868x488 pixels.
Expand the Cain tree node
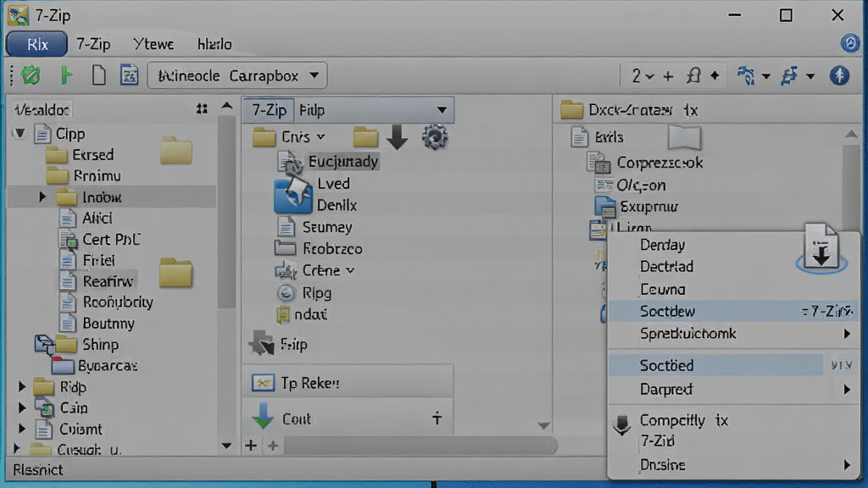tap(21, 408)
